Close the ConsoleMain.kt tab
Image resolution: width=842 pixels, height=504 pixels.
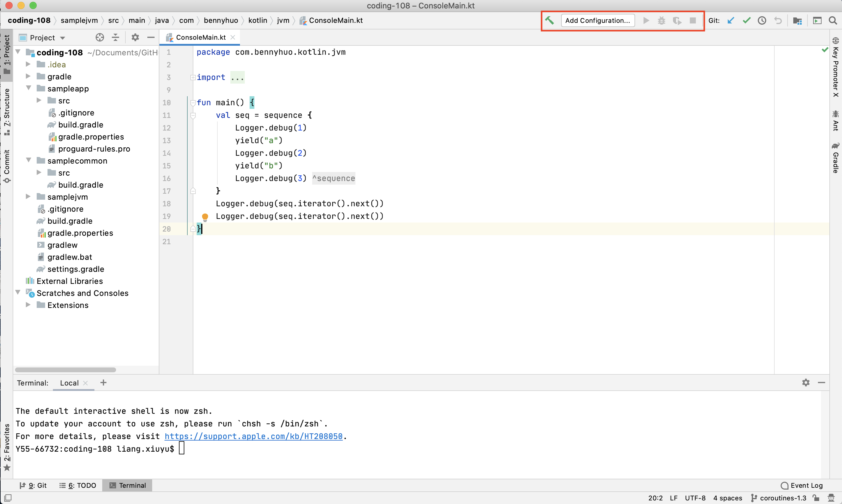pos(233,37)
